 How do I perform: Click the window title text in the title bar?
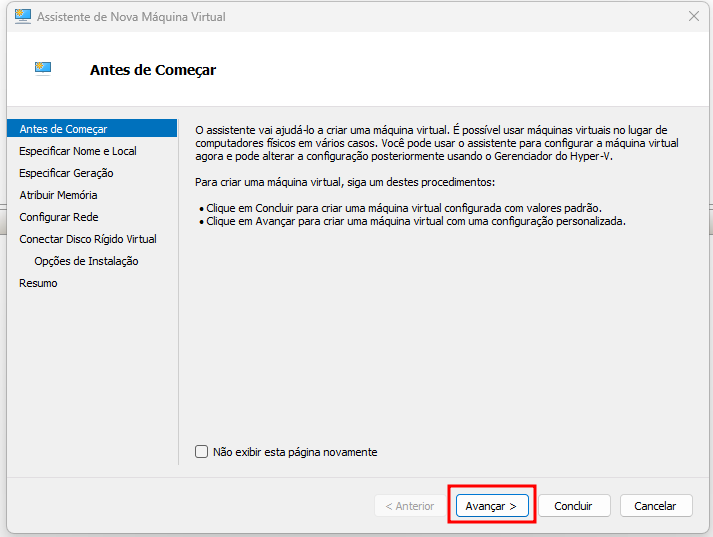pyautogui.click(x=131, y=17)
